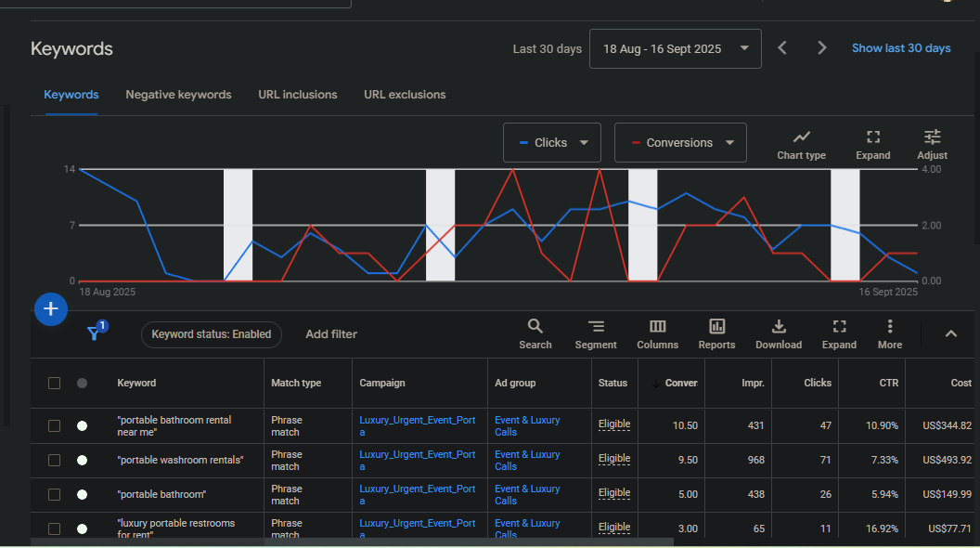
Task: Select the "portable washroom rentals" row checkbox
Action: coord(55,460)
